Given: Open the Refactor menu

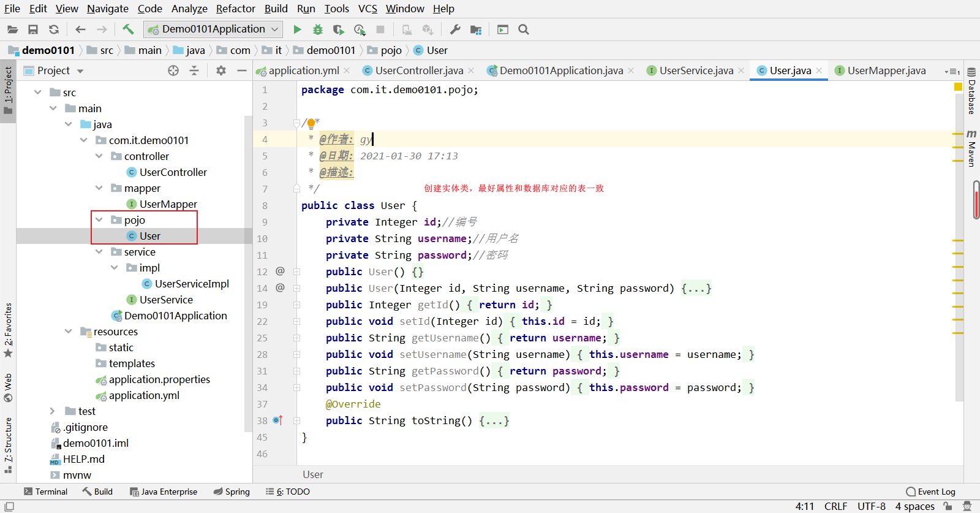Looking at the screenshot, I should point(235,9).
